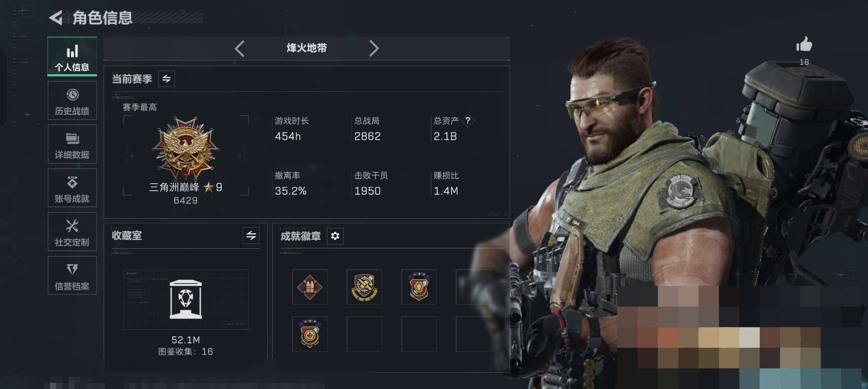Open the 信誉档案 reputation section
The width and height of the screenshot is (868, 389).
coord(72,276)
